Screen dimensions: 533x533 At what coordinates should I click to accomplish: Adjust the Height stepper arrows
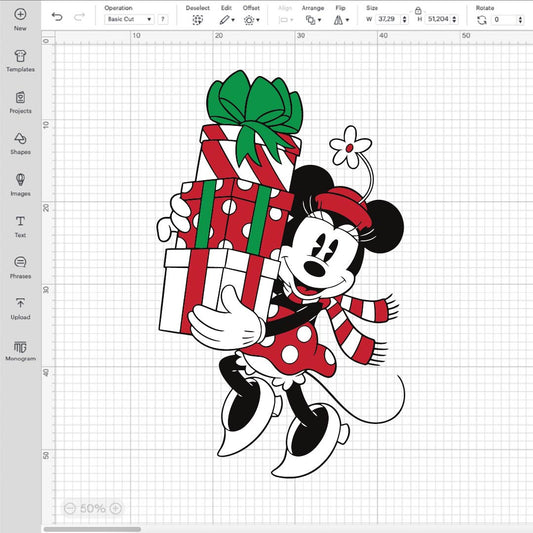pyautogui.click(x=454, y=19)
